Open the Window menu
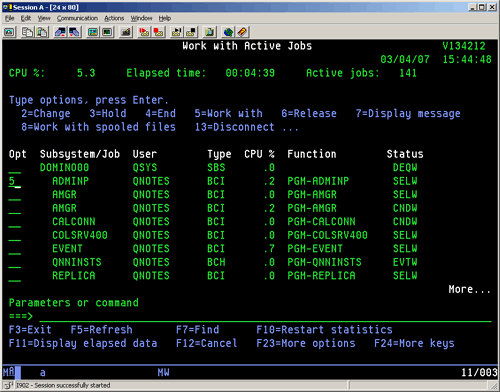Viewport: 500px width, 392px height. 141,18
